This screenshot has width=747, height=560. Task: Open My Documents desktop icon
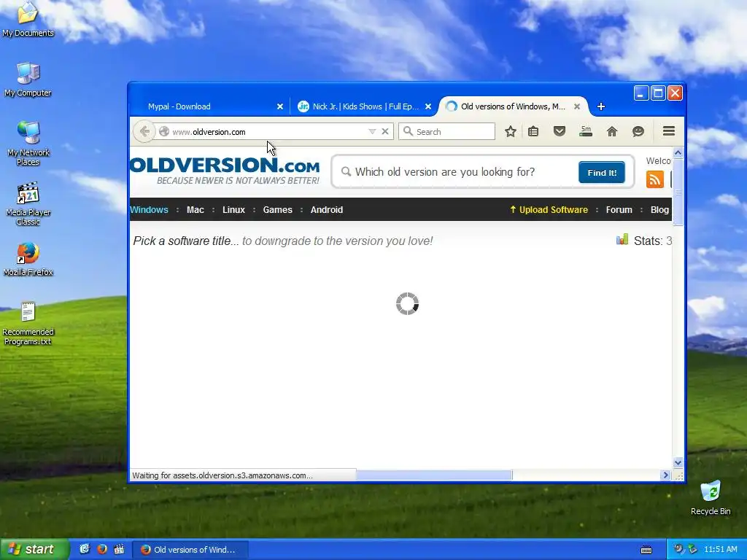point(28,19)
